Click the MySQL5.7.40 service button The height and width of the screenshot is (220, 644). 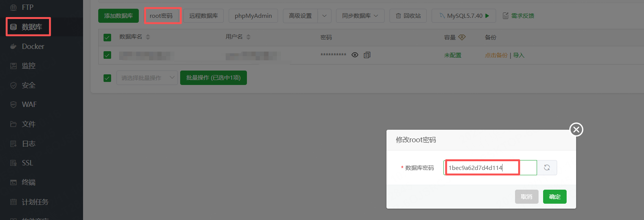[x=463, y=16]
